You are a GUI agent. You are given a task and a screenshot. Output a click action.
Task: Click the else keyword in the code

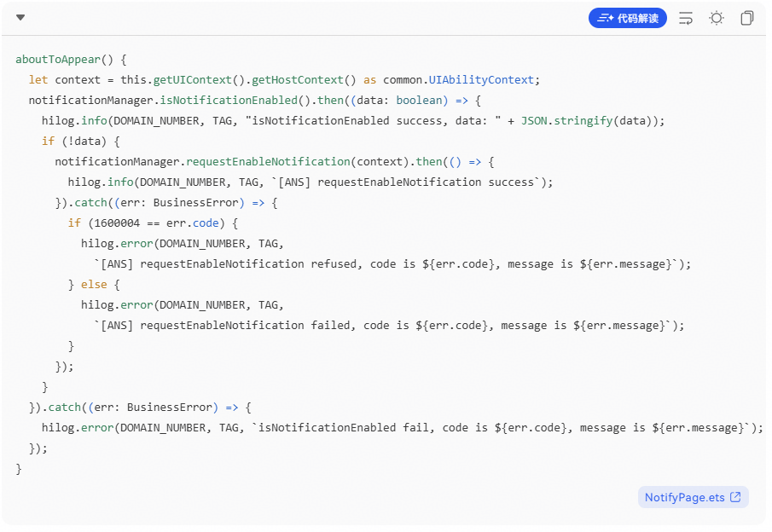pos(94,285)
